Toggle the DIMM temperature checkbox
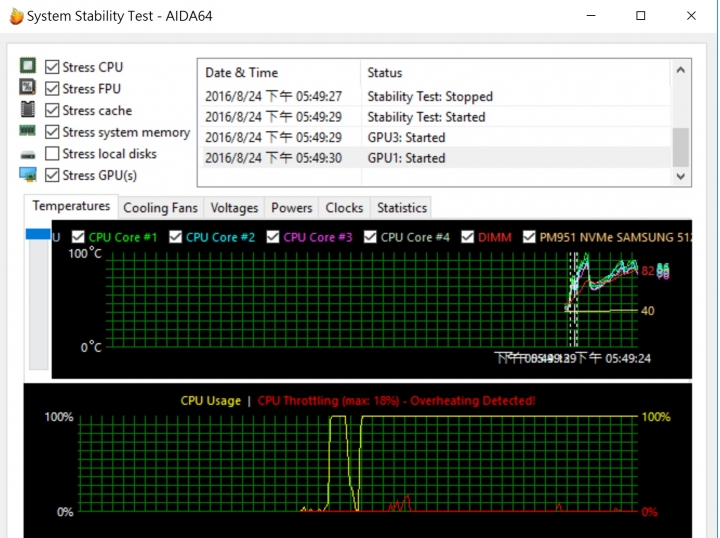Screen dimensions: 720x538 coord(467,237)
